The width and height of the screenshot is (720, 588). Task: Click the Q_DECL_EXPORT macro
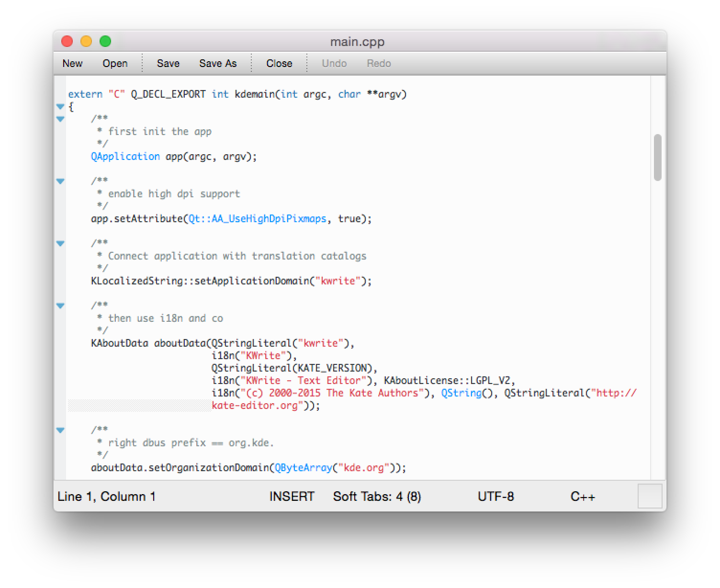click(169, 94)
